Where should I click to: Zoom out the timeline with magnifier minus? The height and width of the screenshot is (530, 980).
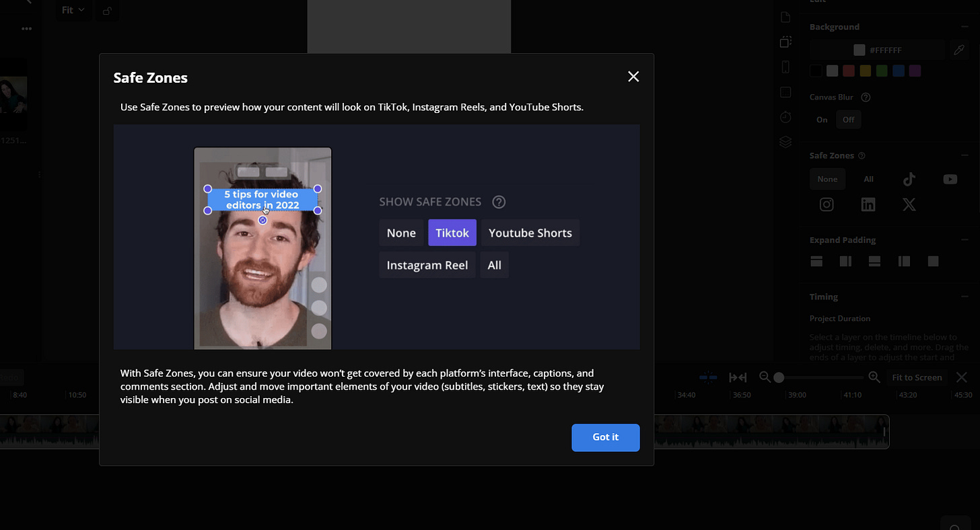coord(765,377)
